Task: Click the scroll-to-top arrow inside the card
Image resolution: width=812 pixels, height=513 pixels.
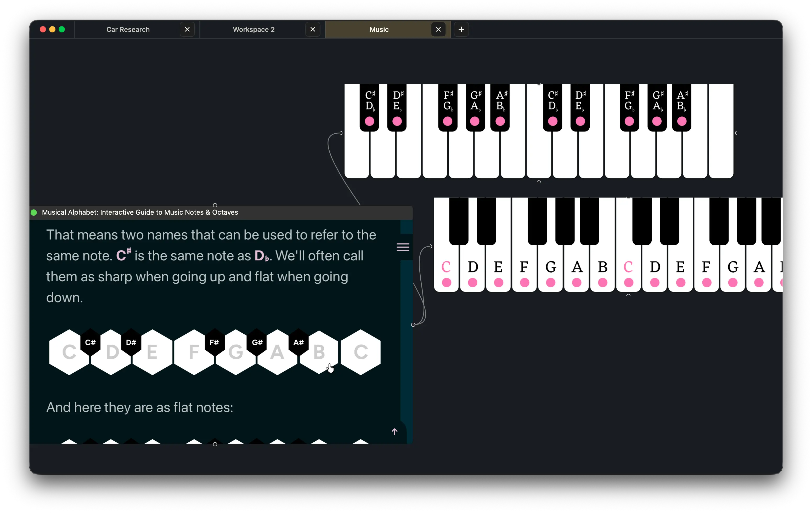Action: click(x=394, y=432)
